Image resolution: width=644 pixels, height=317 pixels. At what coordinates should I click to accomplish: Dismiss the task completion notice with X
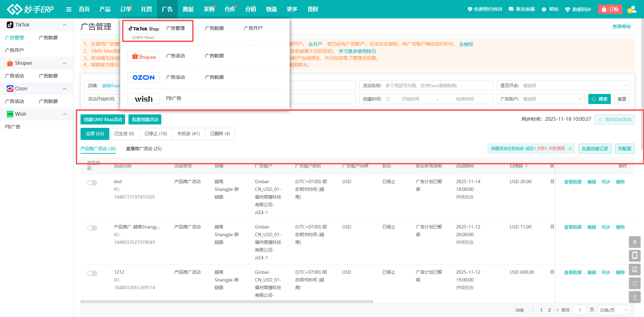pyautogui.click(x=570, y=149)
